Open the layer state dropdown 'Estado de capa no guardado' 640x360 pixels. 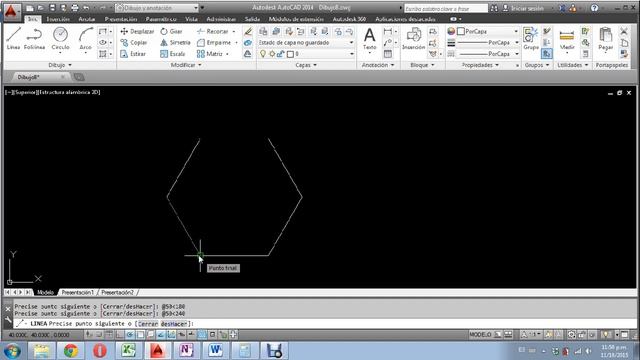tap(306, 42)
